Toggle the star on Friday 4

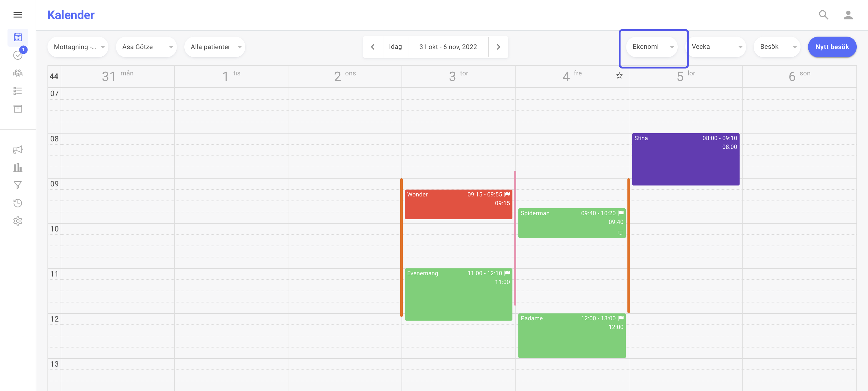pos(619,76)
